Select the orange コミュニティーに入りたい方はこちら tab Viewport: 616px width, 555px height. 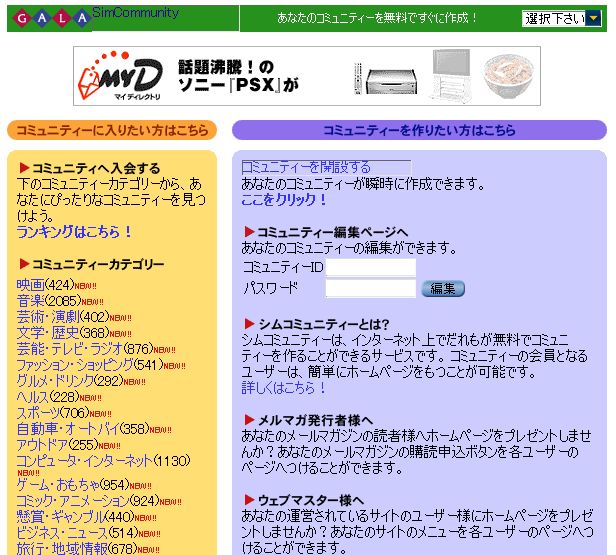coord(112,130)
